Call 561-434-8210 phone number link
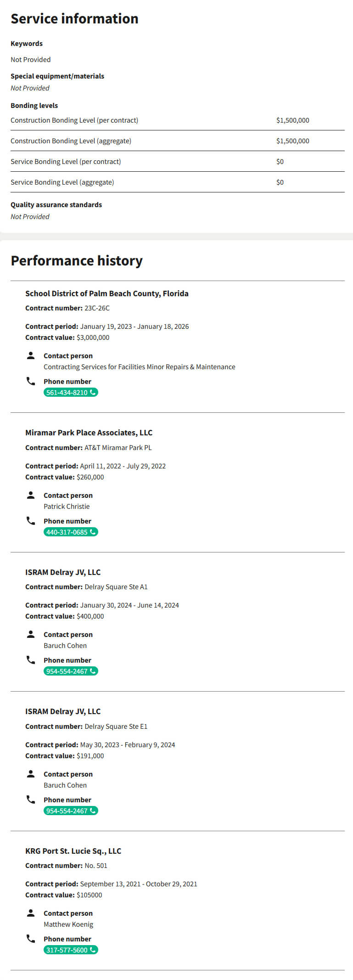The height and width of the screenshot is (980, 353). 71,393
